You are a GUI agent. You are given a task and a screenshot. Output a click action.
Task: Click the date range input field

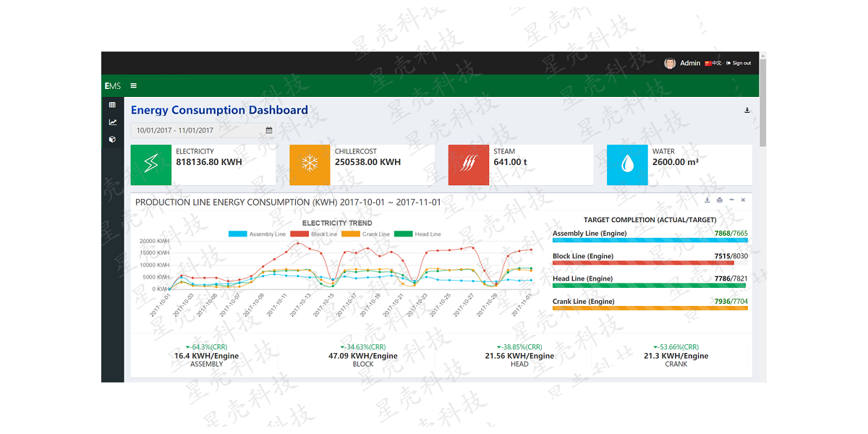pos(203,130)
